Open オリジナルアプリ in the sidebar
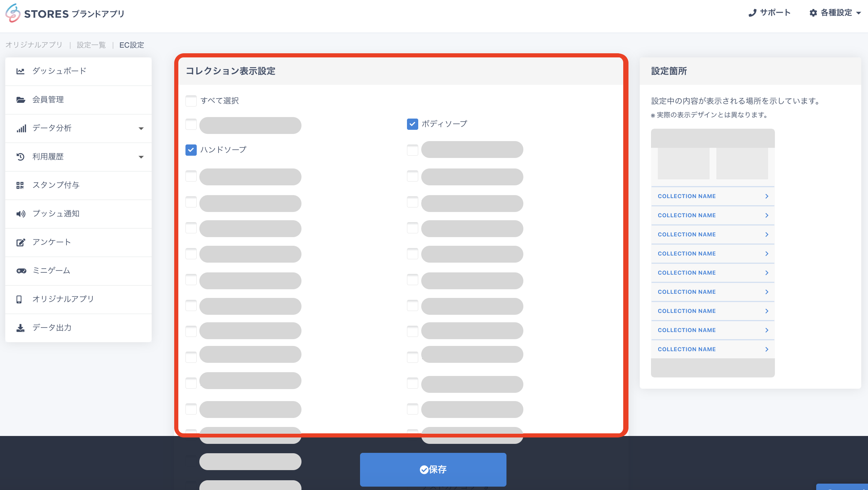Viewport: 868px width, 490px height. click(63, 299)
